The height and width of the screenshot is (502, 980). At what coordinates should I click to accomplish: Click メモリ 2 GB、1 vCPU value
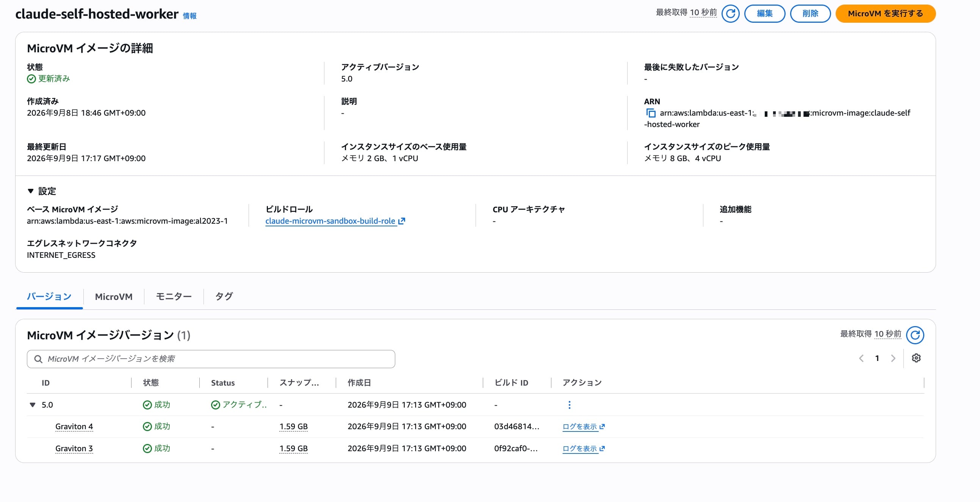click(379, 158)
